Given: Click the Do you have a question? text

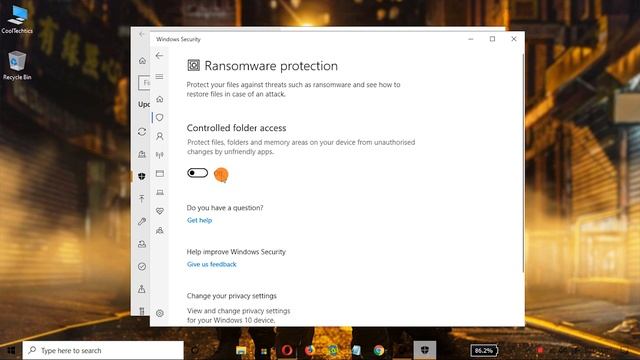Looking at the screenshot, I should click(225, 208).
